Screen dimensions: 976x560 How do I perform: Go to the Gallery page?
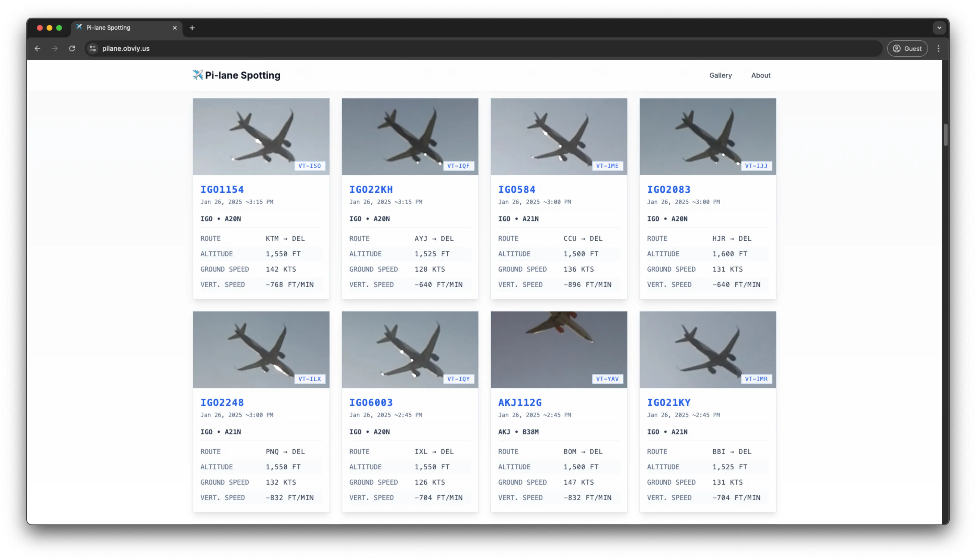[720, 75]
